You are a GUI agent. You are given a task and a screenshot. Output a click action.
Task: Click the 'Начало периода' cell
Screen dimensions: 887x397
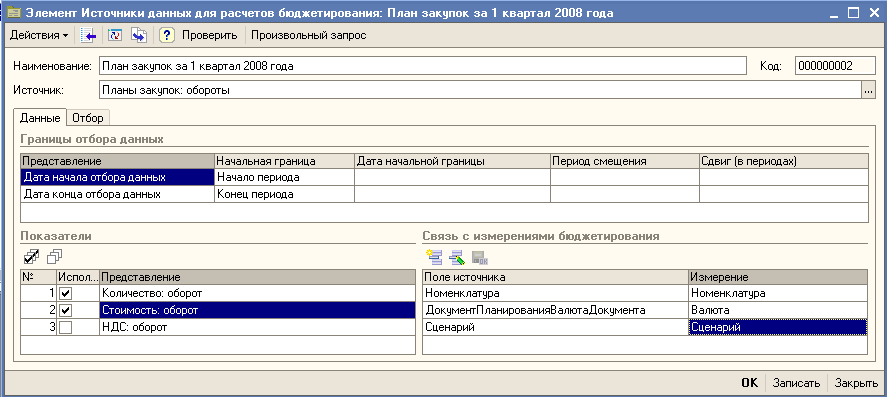click(x=285, y=177)
